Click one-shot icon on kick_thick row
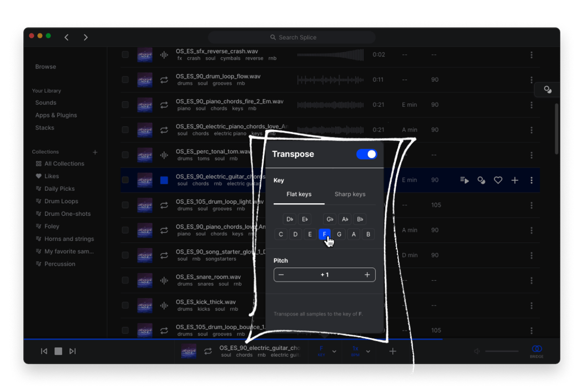 [x=164, y=305]
